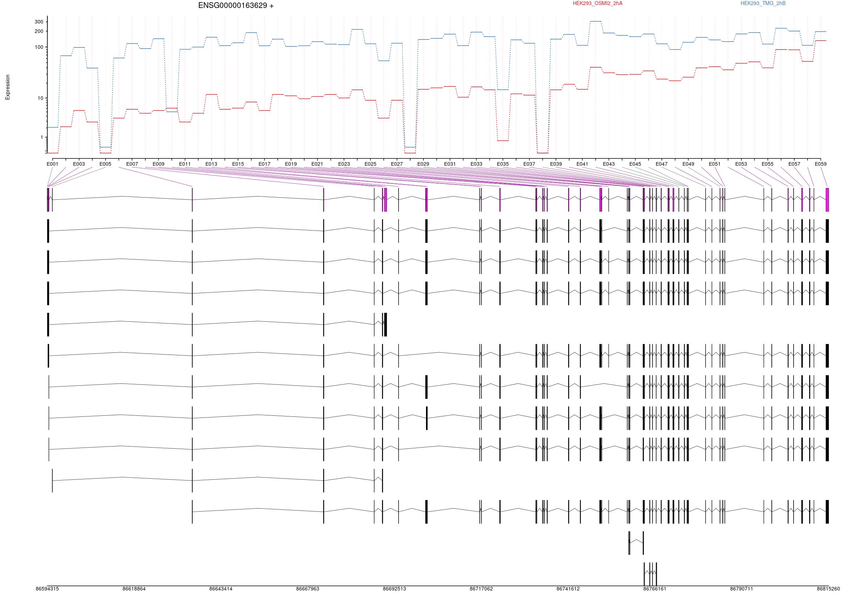Click exon label E017
This screenshot has width=868, height=597.
coord(264,164)
